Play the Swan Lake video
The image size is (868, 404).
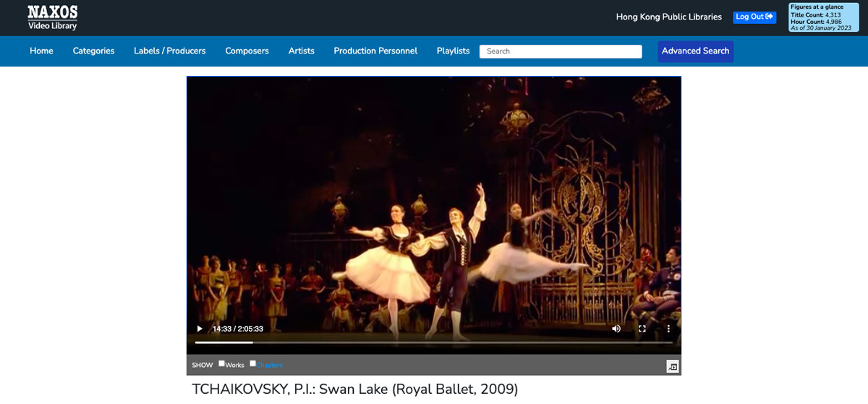click(x=200, y=329)
